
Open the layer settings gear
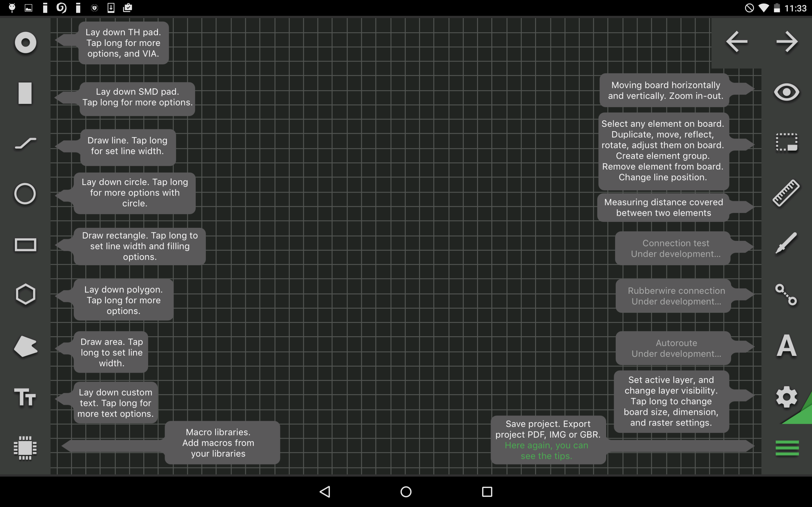[x=787, y=397]
